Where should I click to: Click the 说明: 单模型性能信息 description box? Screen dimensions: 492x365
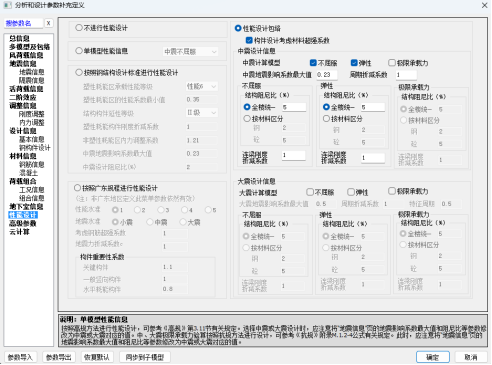pos(273,330)
